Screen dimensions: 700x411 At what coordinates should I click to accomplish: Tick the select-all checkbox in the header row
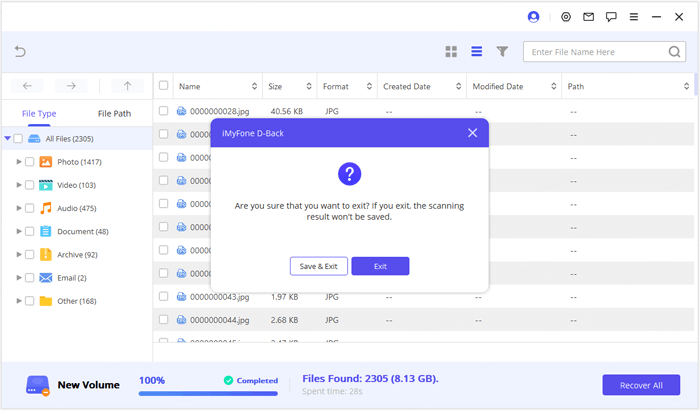(164, 86)
